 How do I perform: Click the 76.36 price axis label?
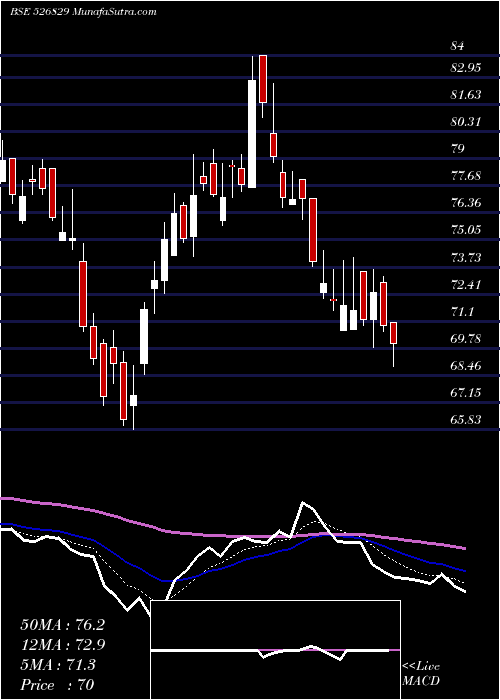tap(466, 203)
